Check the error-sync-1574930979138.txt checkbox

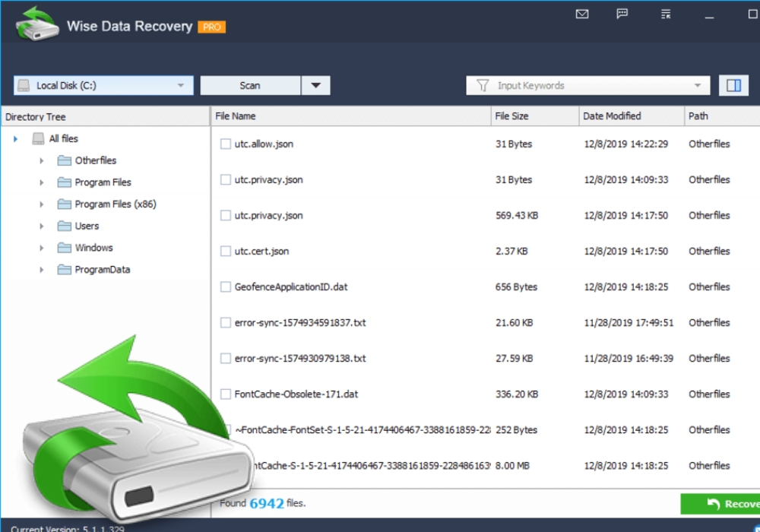click(226, 359)
